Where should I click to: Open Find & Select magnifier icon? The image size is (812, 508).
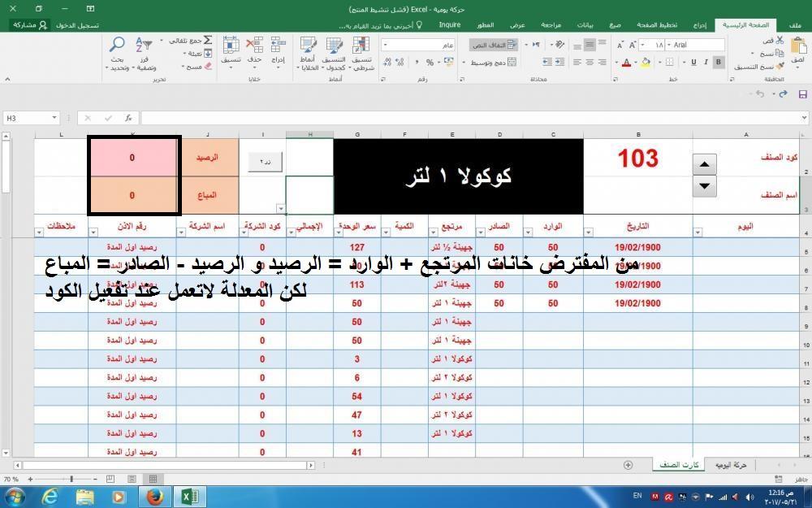click(118, 45)
